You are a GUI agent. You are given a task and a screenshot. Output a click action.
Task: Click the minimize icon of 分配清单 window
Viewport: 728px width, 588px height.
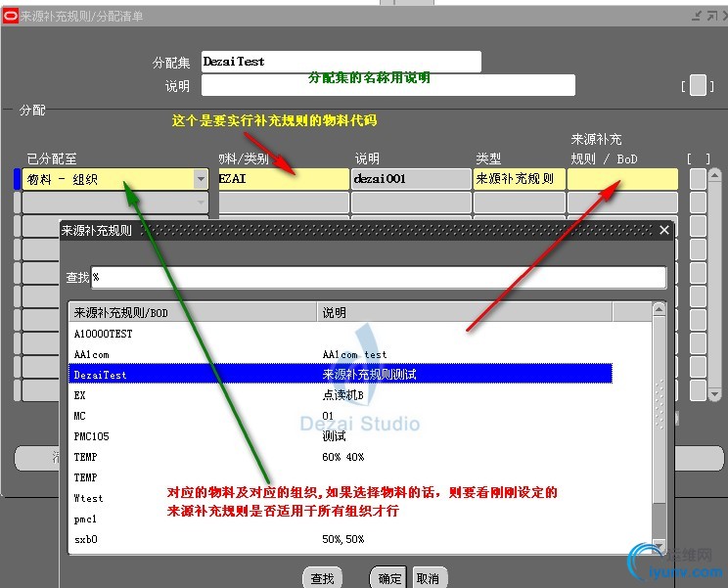697,17
